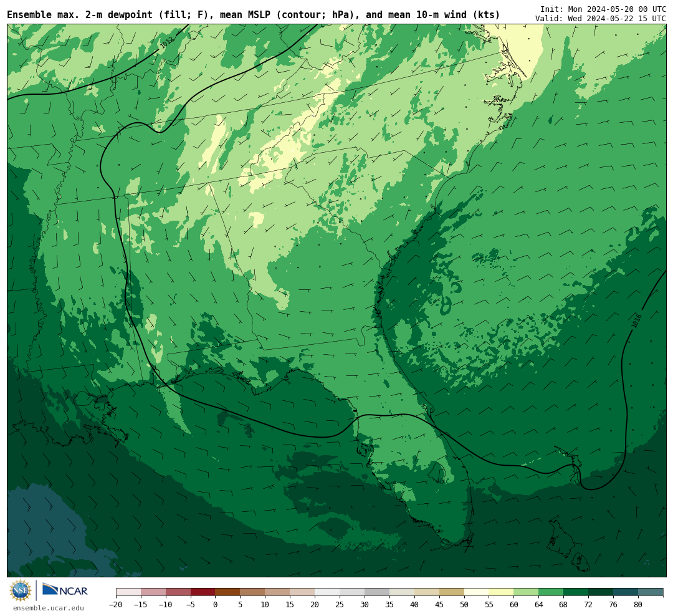The image size is (673, 616).
Task: Pick the 0 to 5 brown colorbar swatch
Action: pos(228,592)
